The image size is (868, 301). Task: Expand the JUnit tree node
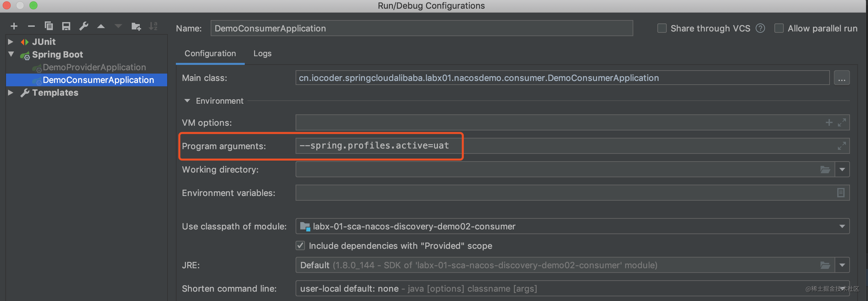(10, 42)
